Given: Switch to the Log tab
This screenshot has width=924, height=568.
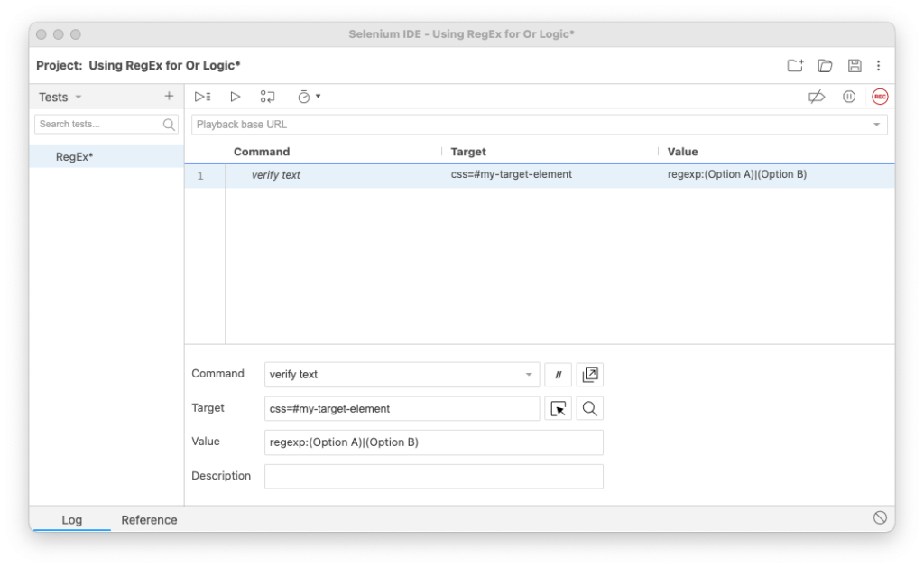Looking at the screenshot, I should [72, 519].
